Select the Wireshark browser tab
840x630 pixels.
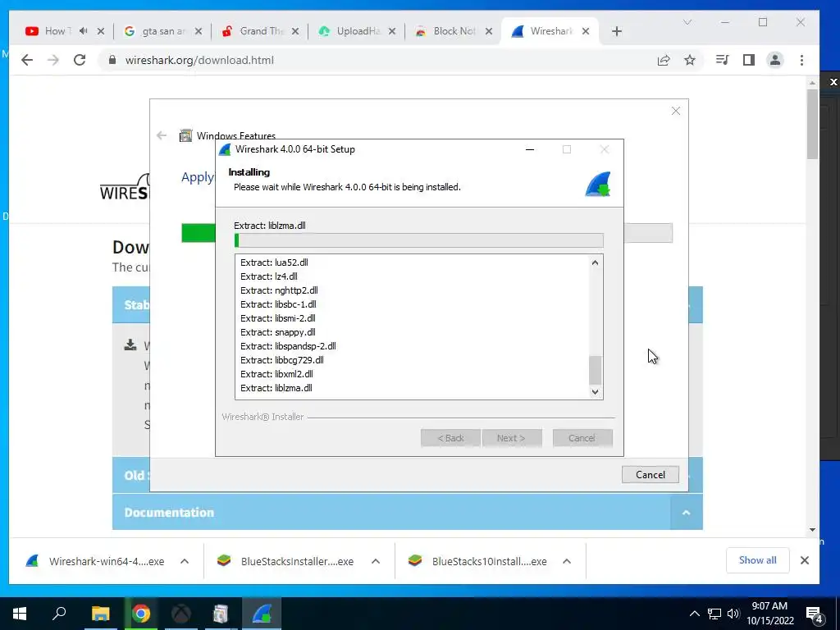(x=550, y=31)
